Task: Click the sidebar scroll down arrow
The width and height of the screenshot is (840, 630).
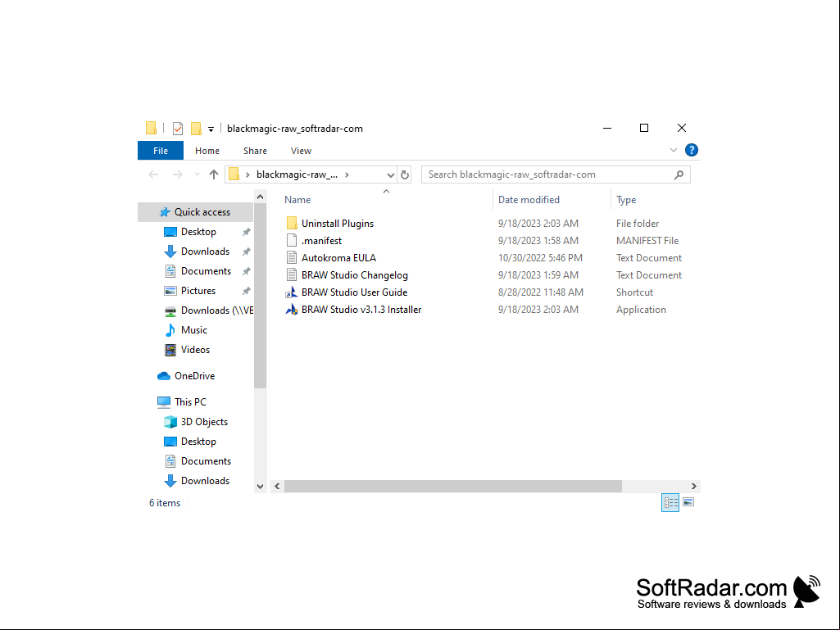Action: (x=261, y=487)
